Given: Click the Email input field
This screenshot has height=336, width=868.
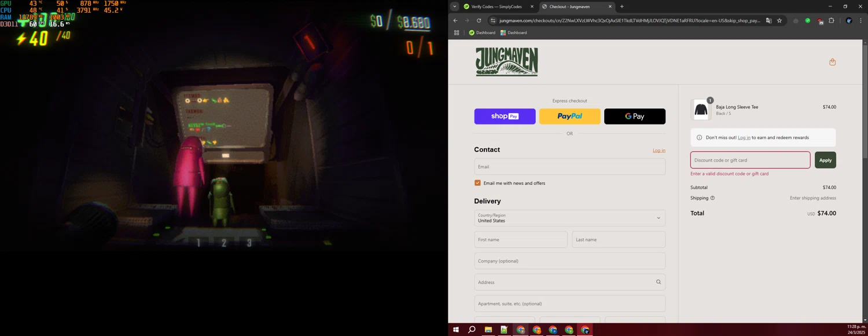Looking at the screenshot, I should [x=569, y=167].
